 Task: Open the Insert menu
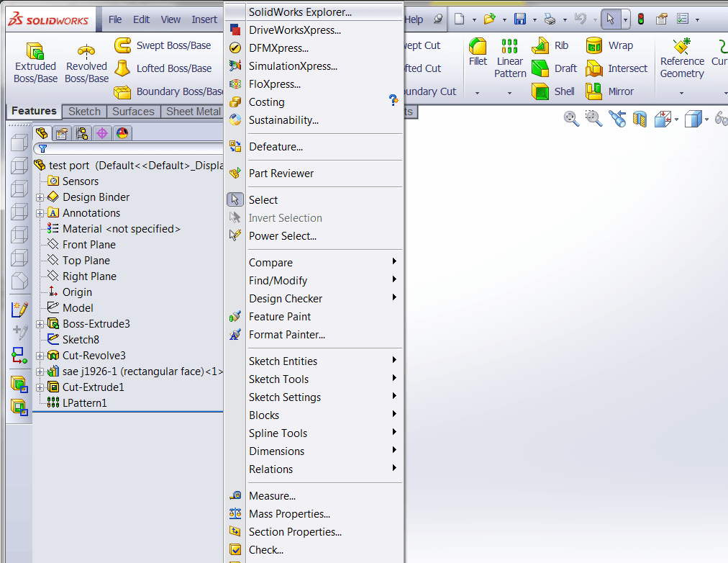coord(204,19)
